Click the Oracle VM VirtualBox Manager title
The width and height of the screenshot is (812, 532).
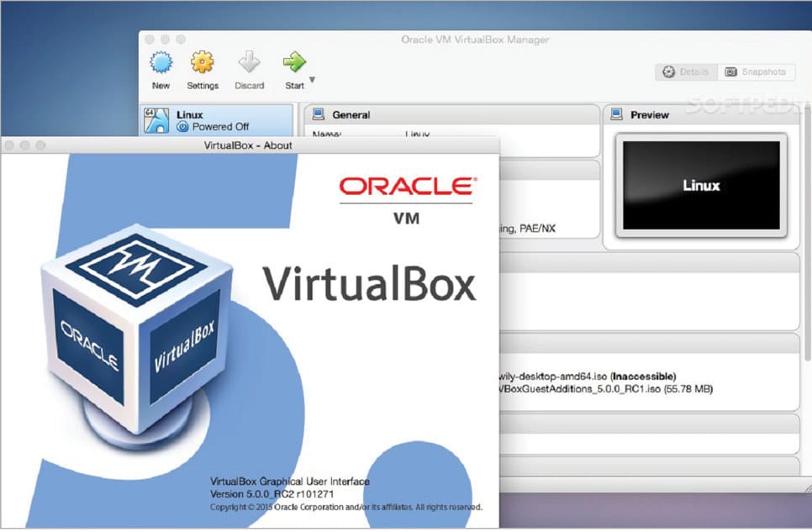[x=475, y=40]
